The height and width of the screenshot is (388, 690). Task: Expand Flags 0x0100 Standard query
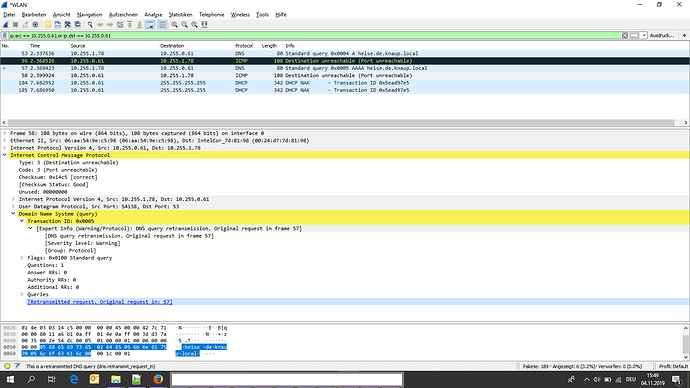(x=22, y=258)
